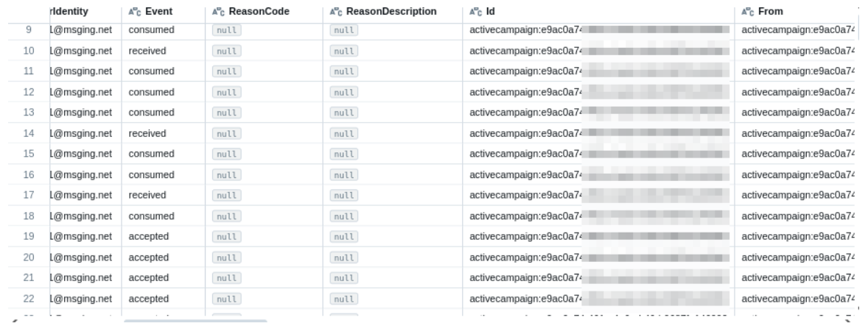
Task: Select the From column header
Action: tap(770, 13)
